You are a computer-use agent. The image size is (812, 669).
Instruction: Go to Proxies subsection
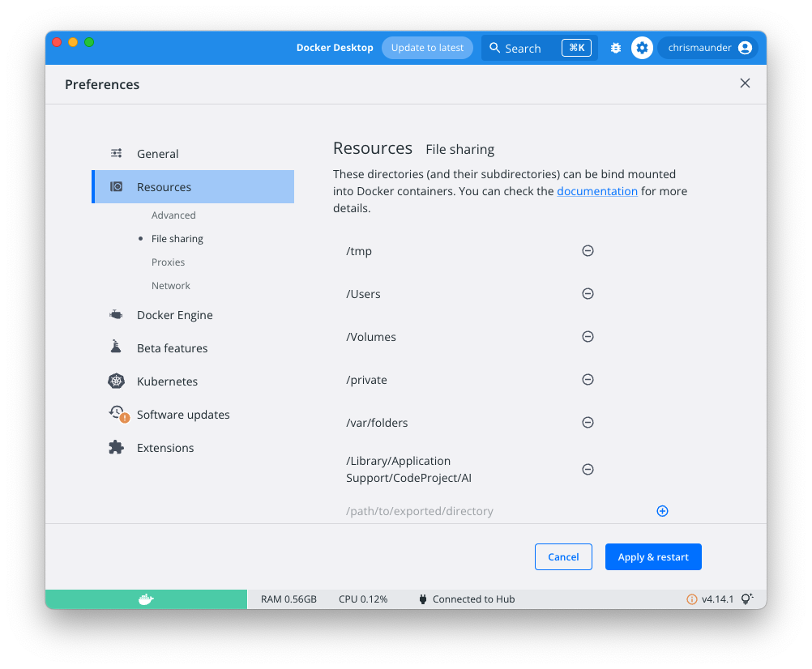tap(168, 262)
